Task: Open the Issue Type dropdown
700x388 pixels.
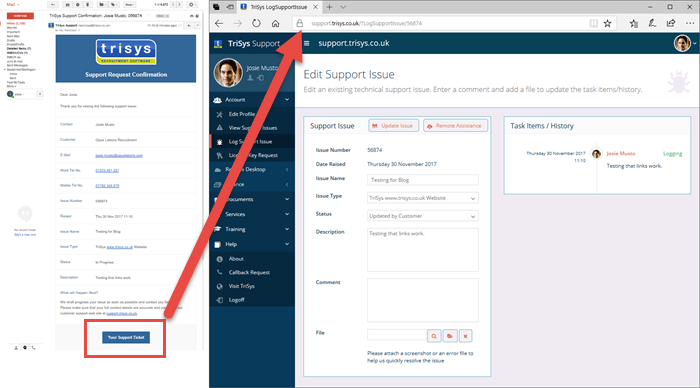Action: pos(423,198)
